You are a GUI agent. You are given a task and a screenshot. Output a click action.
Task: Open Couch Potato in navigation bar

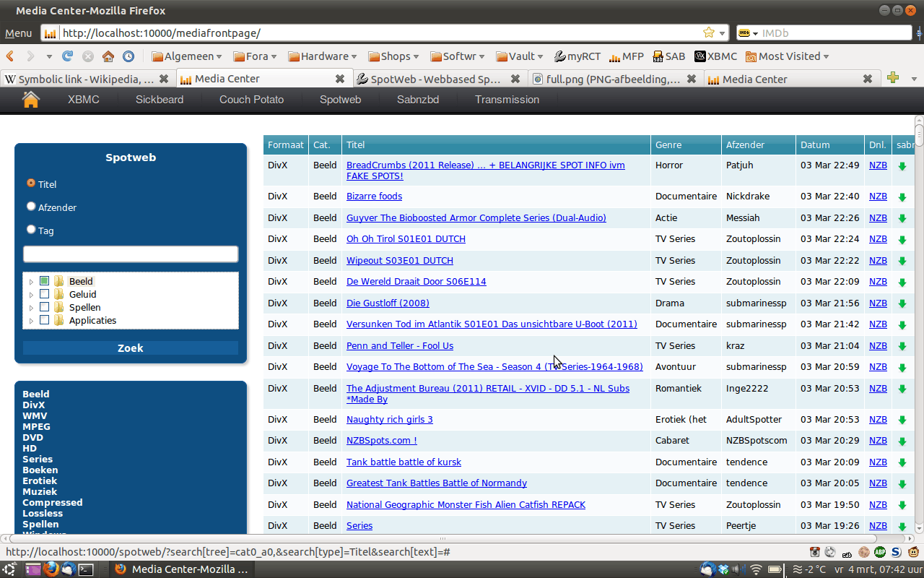coord(251,100)
